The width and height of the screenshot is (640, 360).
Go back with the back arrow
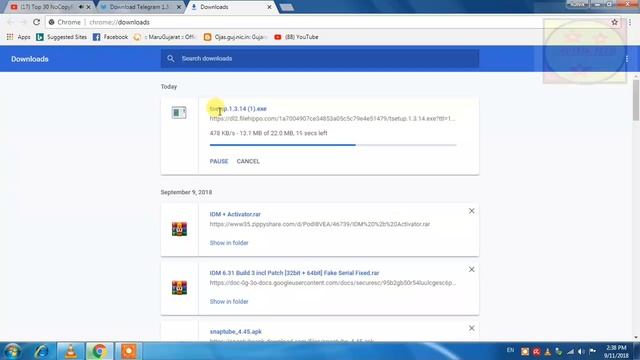pyautogui.click(x=11, y=22)
